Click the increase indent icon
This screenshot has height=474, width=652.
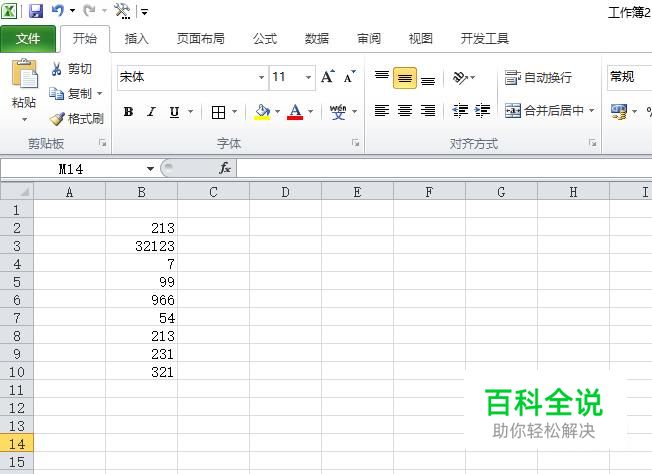tap(483, 111)
